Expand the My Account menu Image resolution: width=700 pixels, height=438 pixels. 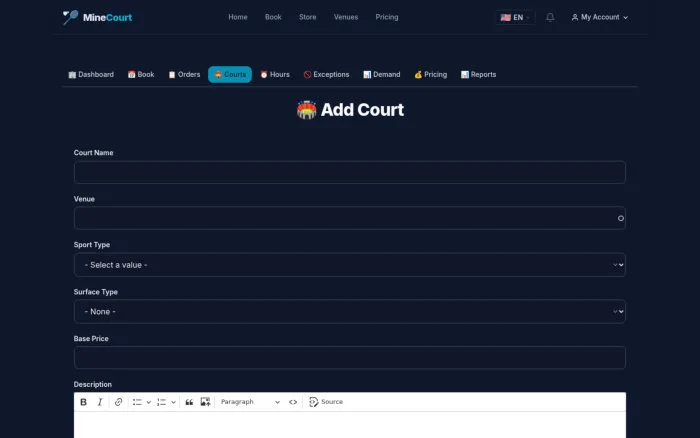coord(600,17)
